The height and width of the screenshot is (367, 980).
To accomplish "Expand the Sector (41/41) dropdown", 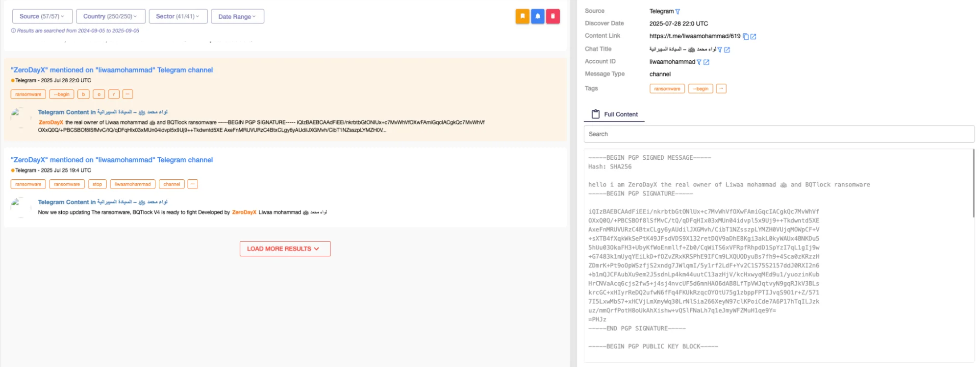I will point(178,16).
